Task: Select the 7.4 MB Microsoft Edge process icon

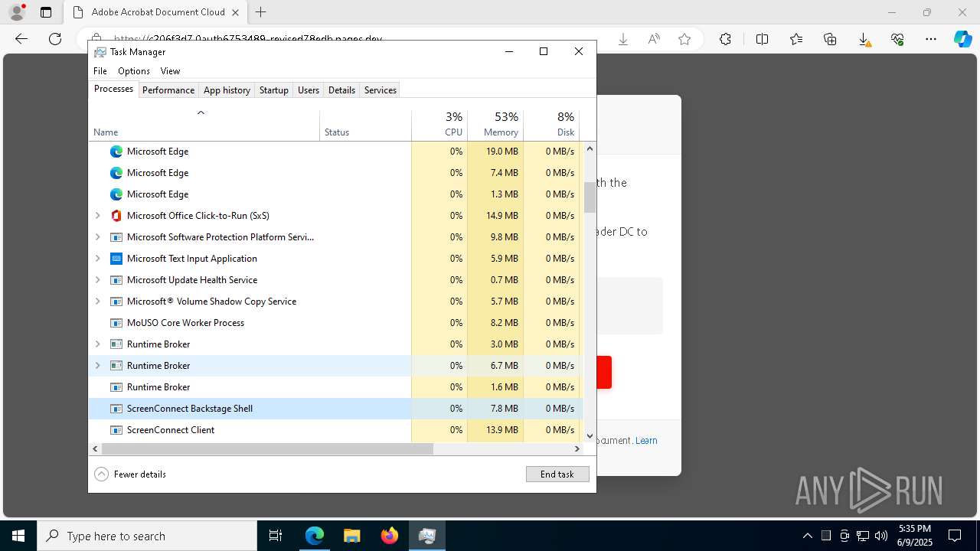Action: pyautogui.click(x=116, y=173)
